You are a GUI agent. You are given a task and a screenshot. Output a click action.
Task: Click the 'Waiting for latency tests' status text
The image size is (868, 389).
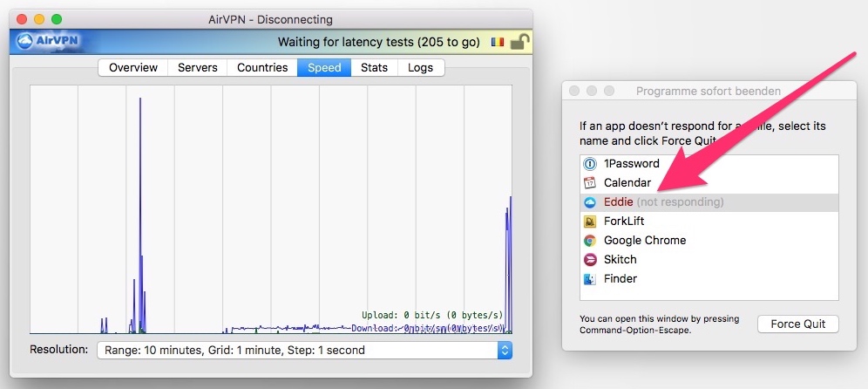click(x=378, y=42)
